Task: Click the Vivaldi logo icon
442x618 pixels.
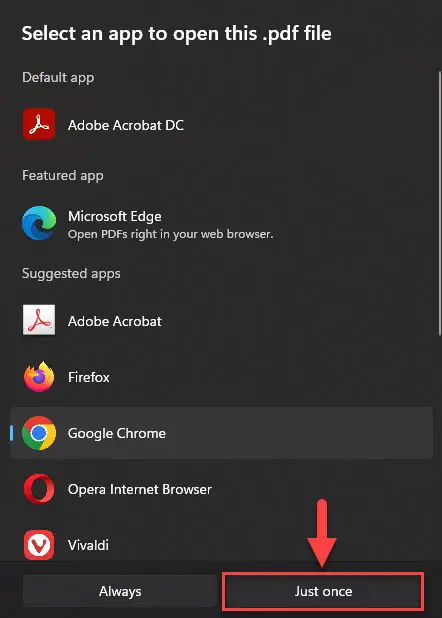Action: [x=39, y=545]
